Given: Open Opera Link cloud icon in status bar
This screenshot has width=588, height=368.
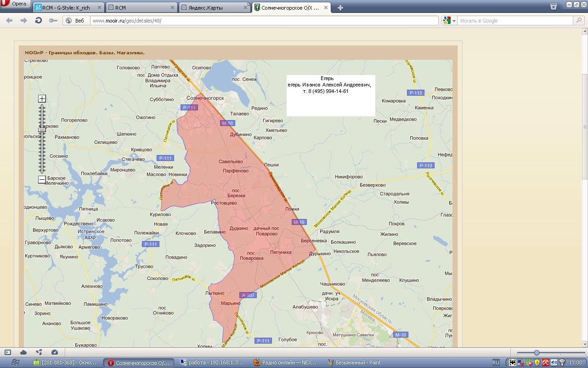Looking at the screenshot, I should coord(23,352).
